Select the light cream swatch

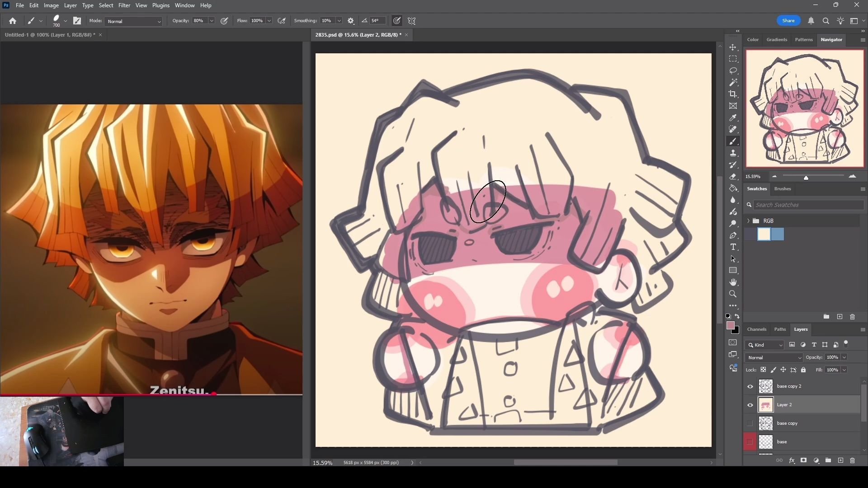(764, 234)
